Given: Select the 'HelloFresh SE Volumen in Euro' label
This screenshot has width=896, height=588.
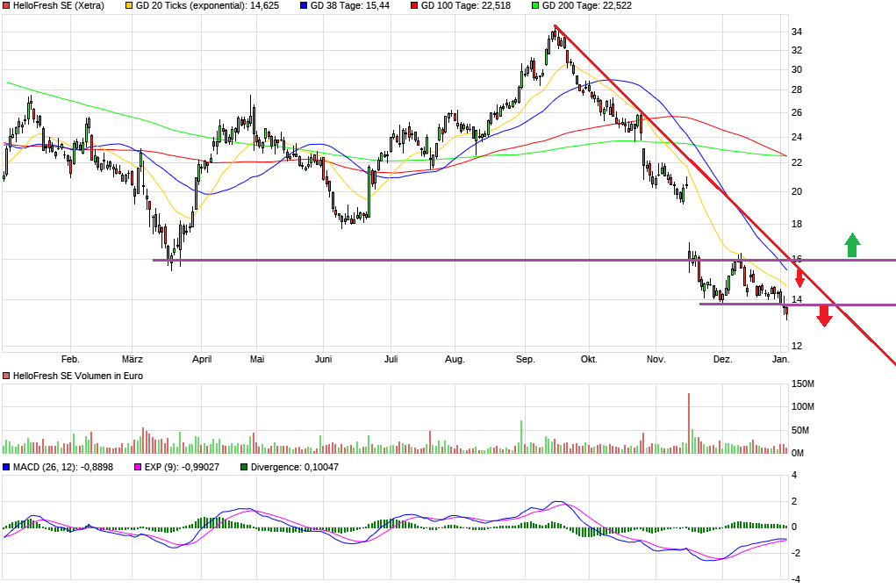Looking at the screenshot, I should pos(78,376).
